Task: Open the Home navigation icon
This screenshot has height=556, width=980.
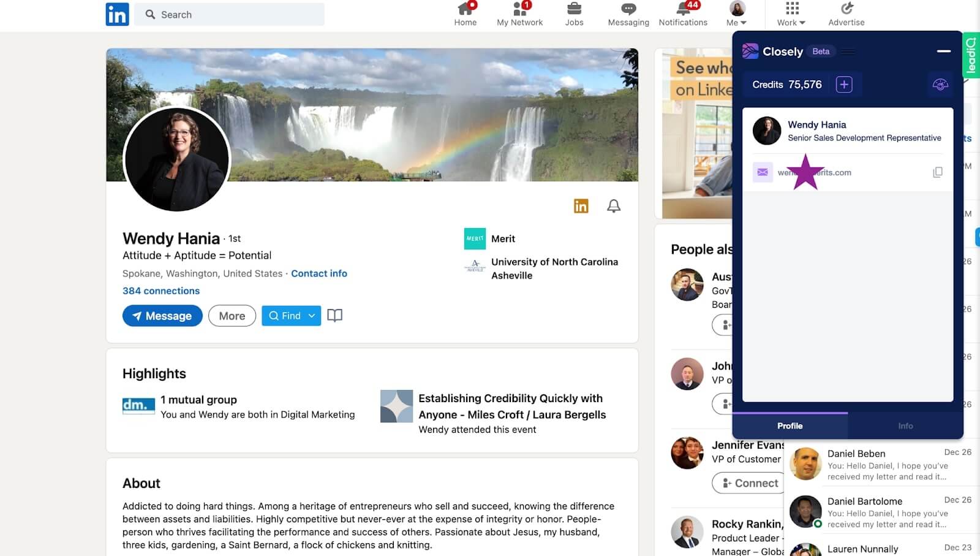Action: click(466, 14)
